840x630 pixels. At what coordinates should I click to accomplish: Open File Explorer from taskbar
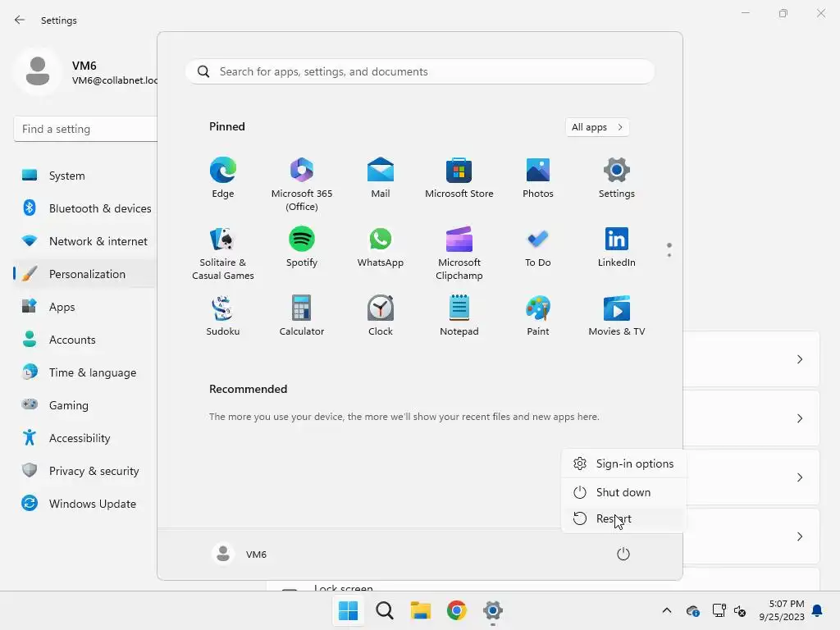(421, 610)
